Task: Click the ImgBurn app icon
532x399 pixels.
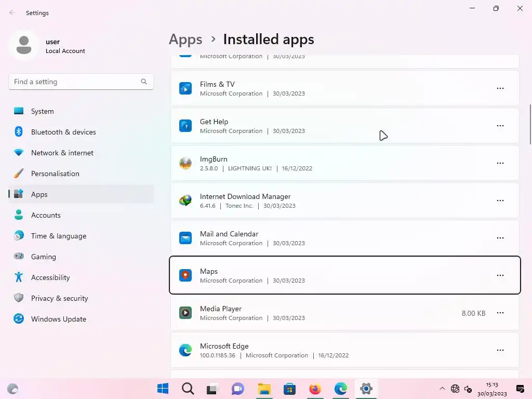Action: coord(185,163)
